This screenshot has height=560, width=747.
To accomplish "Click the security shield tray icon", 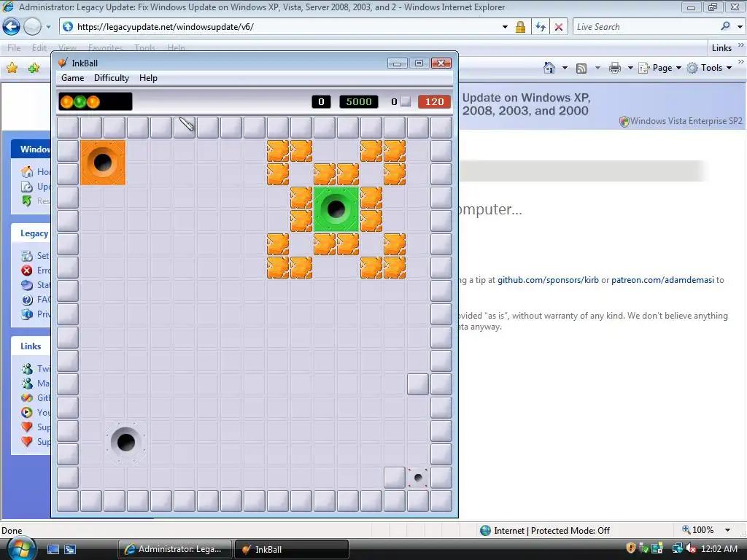I will coord(631,548).
